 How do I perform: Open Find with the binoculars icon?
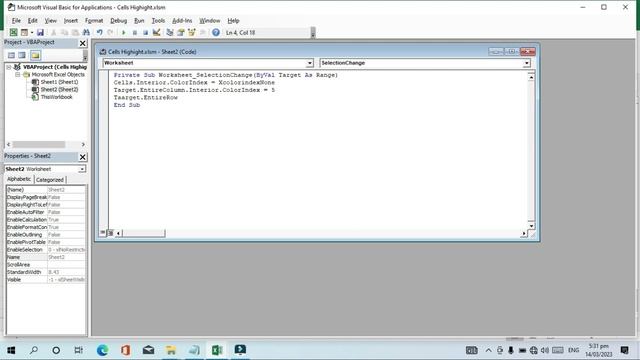click(86, 32)
